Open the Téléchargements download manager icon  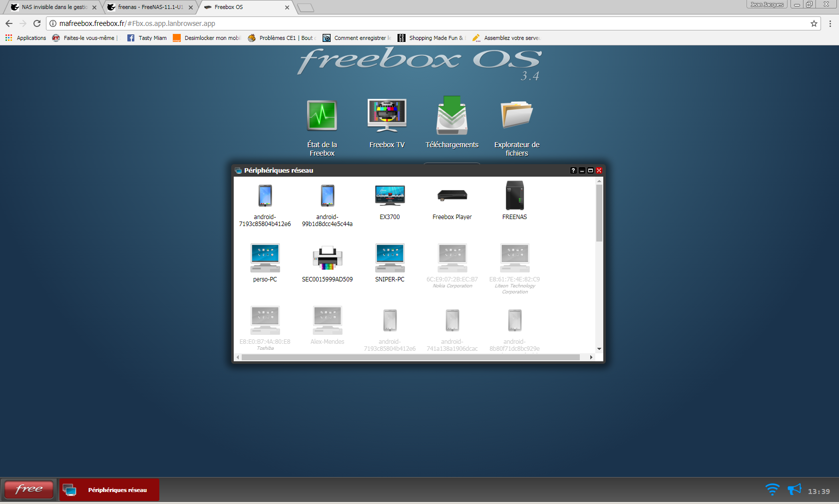452,115
